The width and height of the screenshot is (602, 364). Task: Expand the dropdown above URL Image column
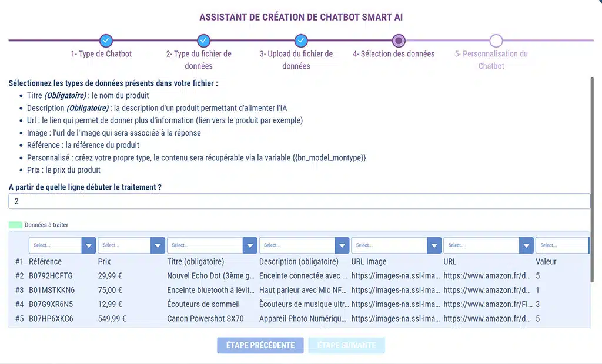(396, 245)
